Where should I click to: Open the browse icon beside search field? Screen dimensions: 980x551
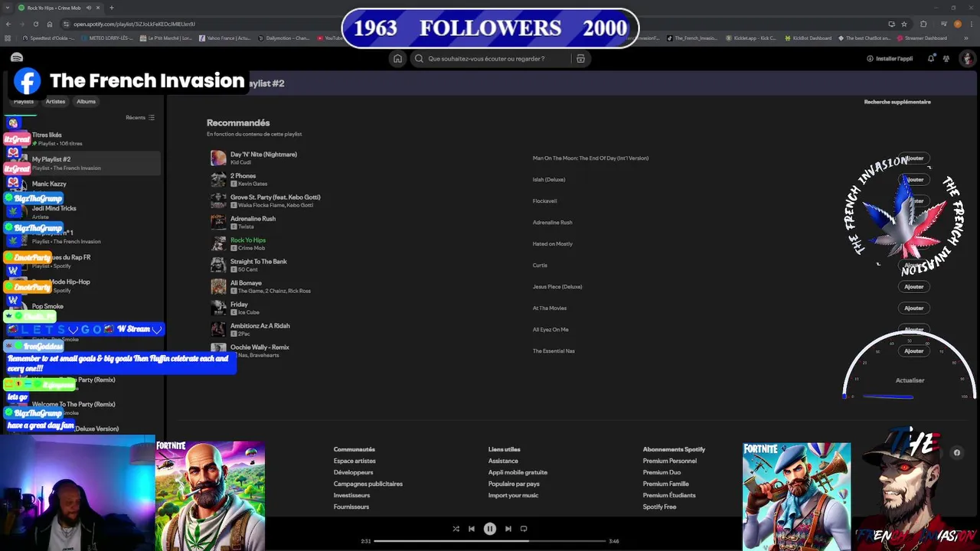pos(580,58)
